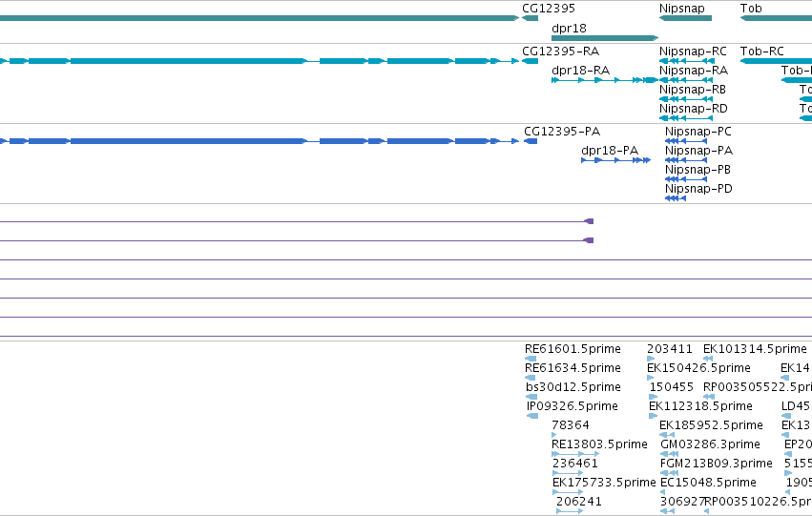Open EST EK150426.5prime
The height and width of the screenshot is (516, 812).
pyautogui.click(x=699, y=368)
